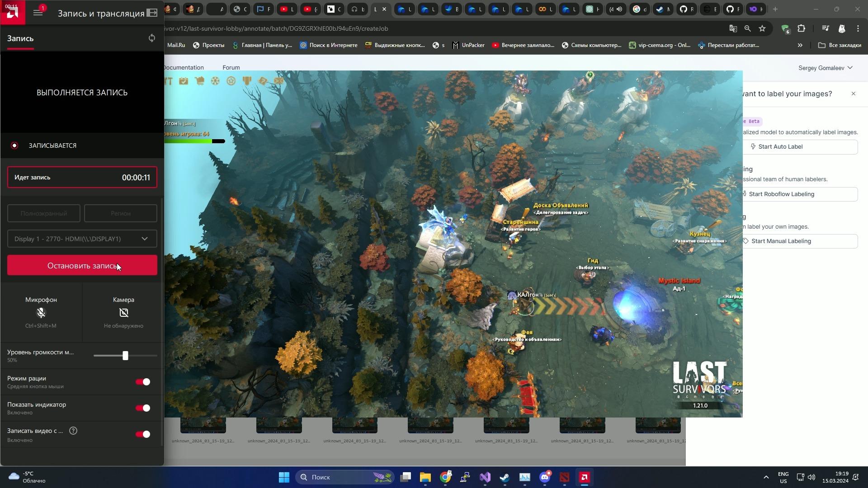The image size is (868, 488).
Task: Open the weather widget -5°C Облачно
Action: (27, 477)
